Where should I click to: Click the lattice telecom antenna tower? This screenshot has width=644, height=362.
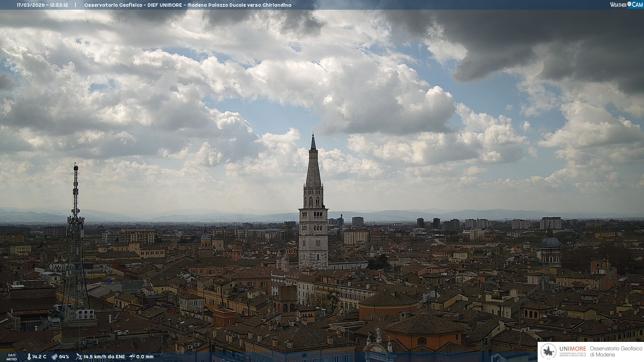pyautogui.click(x=75, y=235)
